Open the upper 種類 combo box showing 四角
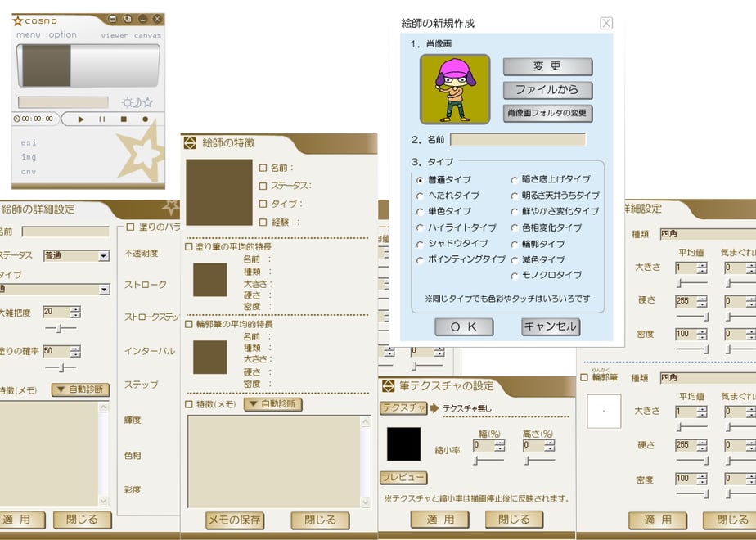This screenshot has width=756, height=540. [x=708, y=234]
